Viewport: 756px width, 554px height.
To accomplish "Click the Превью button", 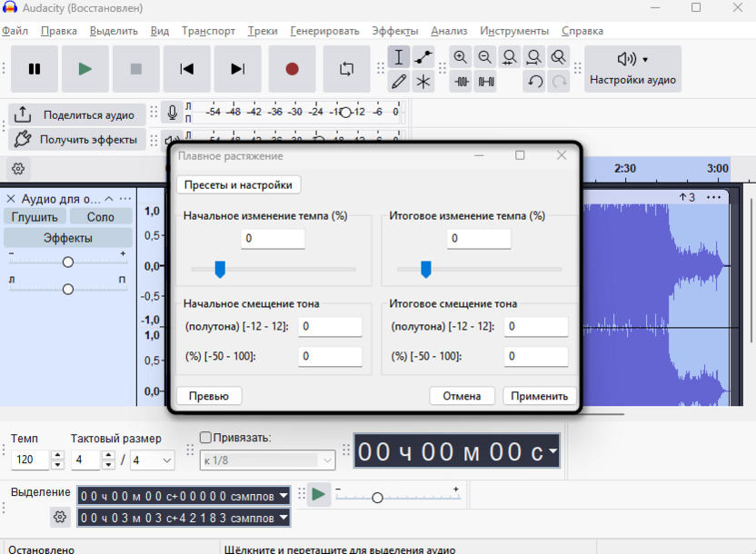I will [209, 396].
